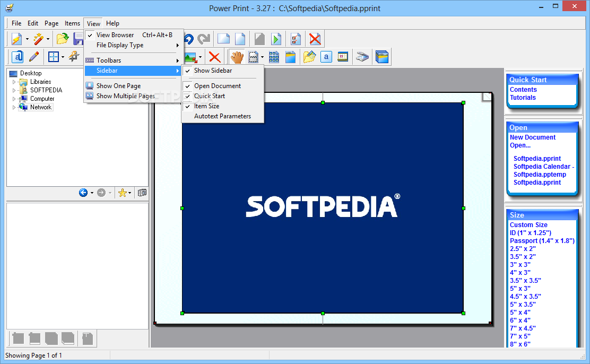Open Tutorials link in Quick Start
Image resolution: width=590 pixels, height=364 pixels.
click(523, 98)
